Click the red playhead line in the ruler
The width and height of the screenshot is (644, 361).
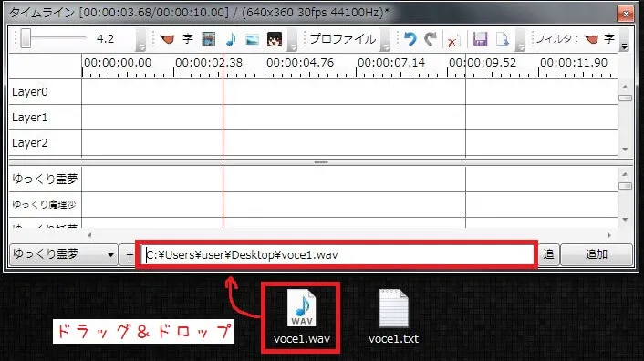223,66
